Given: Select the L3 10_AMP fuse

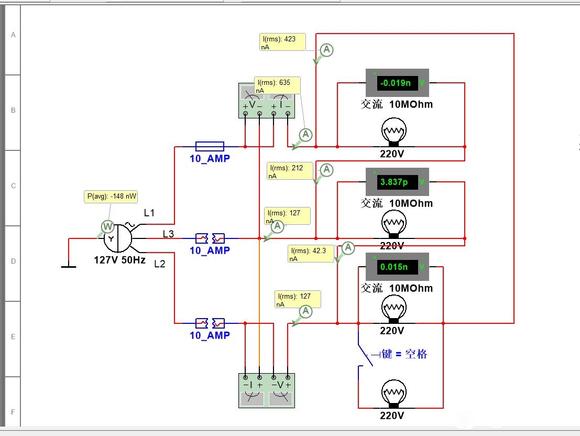Looking at the screenshot, I should point(210,238).
